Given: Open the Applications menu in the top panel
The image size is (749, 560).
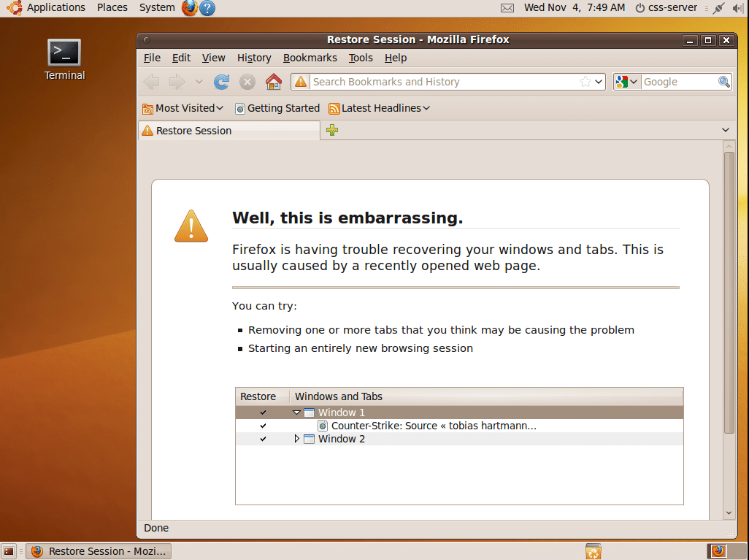Looking at the screenshot, I should [x=56, y=7].
